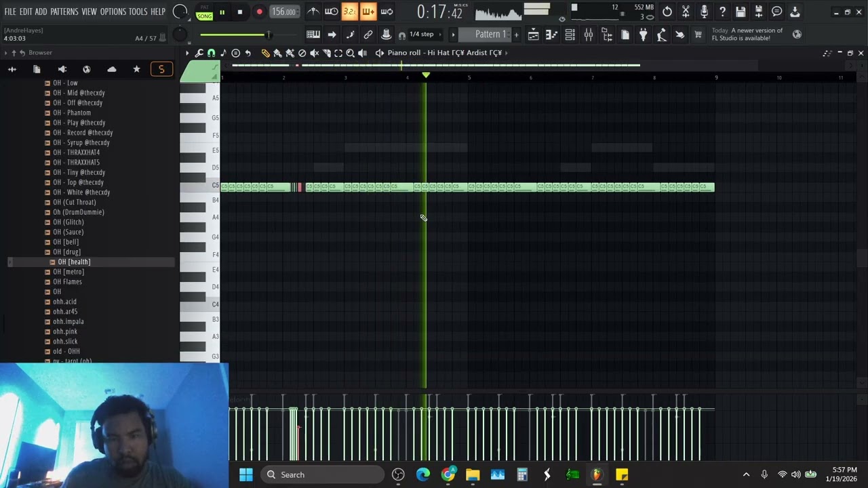Toggle the overdub blend recording button
868x488 pixels.
tap(368, 12)
